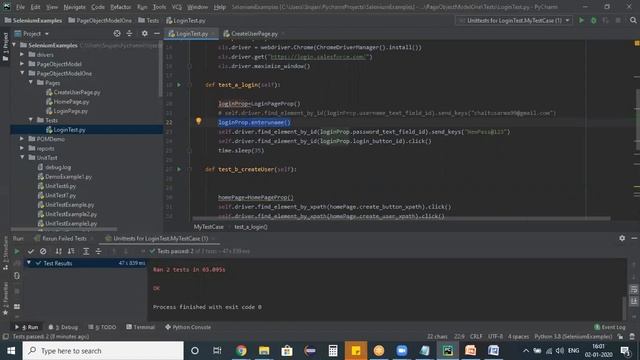
Task: Toggle show passed tests checkmark in Run toolbar
Action: [x=31, y=251]
